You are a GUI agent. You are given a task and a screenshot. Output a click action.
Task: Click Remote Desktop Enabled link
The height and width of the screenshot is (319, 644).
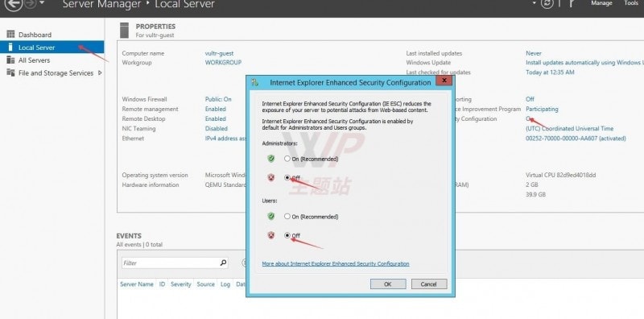point(215,118)
